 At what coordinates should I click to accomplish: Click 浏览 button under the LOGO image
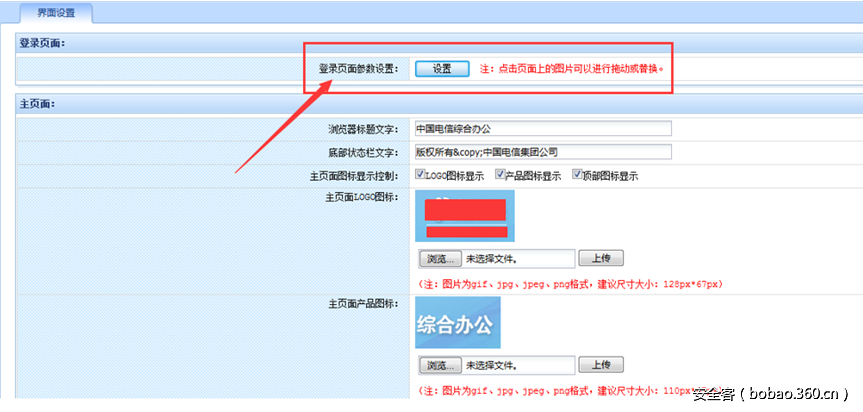coord(440,258)
